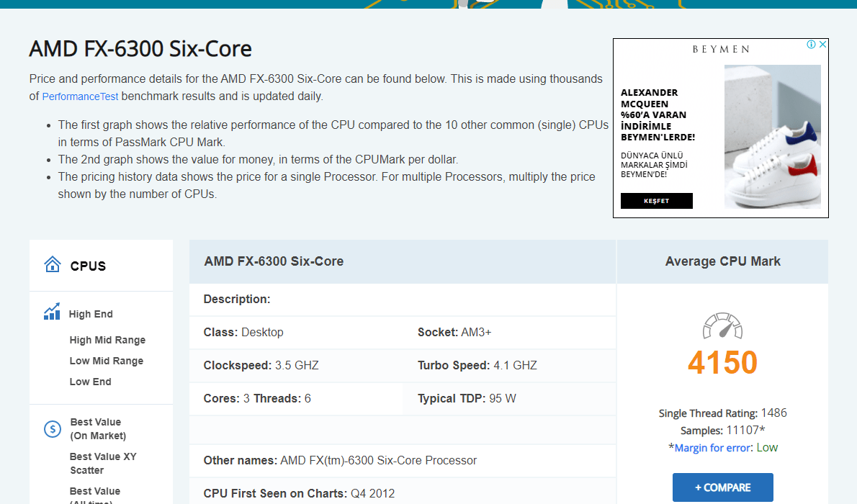Click the + COMPARE button
The width and height of the screenshot is (857, 504).
722,487
